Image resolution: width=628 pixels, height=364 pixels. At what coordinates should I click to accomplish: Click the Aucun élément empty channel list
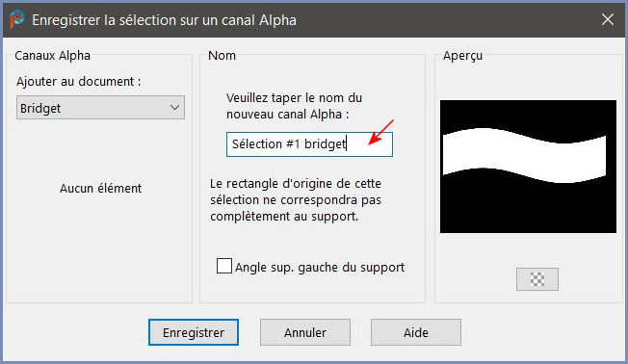pos(100,188)
